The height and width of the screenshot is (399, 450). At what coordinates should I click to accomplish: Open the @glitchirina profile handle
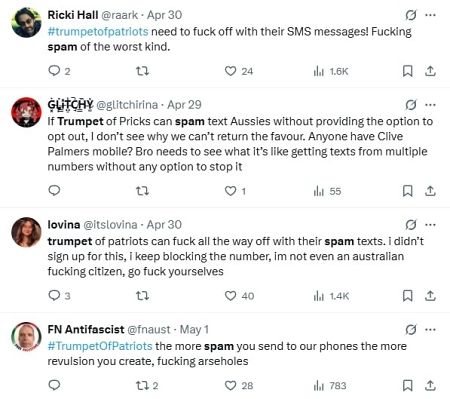[127, 105]
